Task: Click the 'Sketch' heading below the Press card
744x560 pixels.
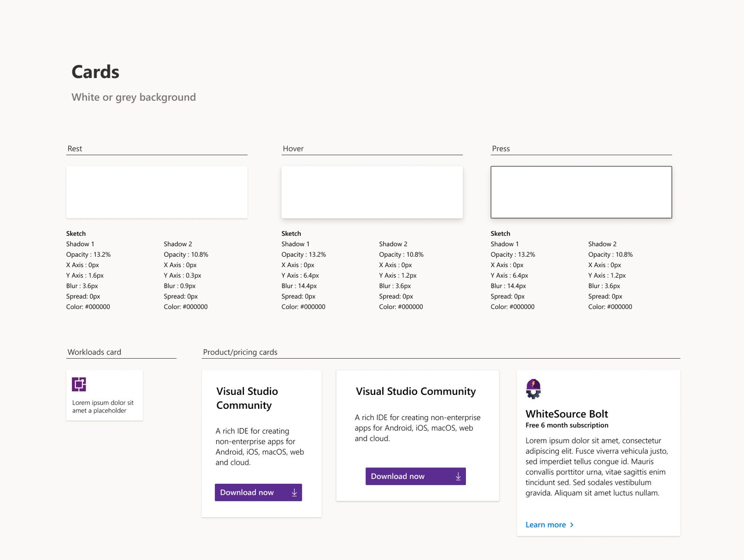Action: point(500,233)
